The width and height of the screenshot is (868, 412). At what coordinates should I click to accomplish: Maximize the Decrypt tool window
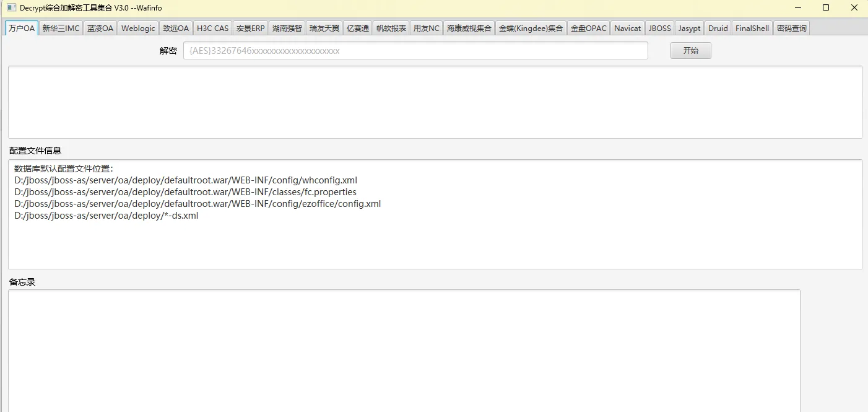[x=825, y=7]
